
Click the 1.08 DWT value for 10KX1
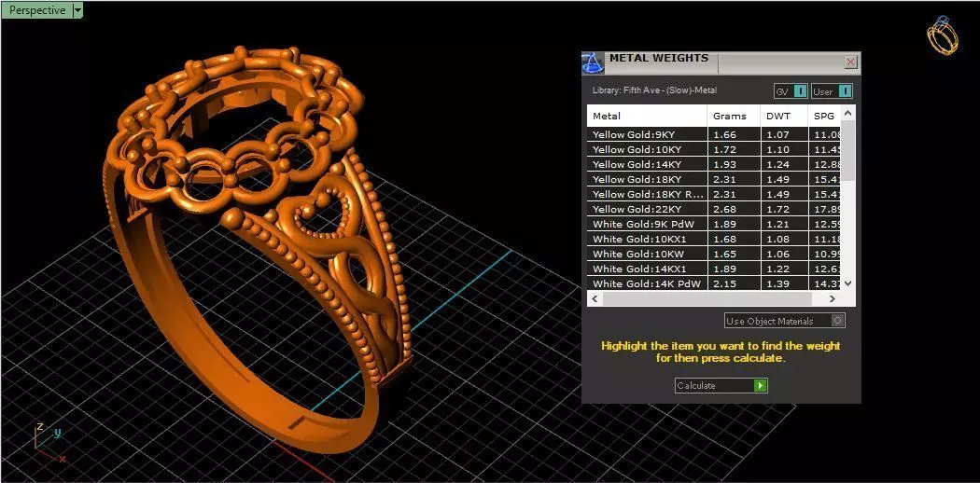click(x=778, y=239)
